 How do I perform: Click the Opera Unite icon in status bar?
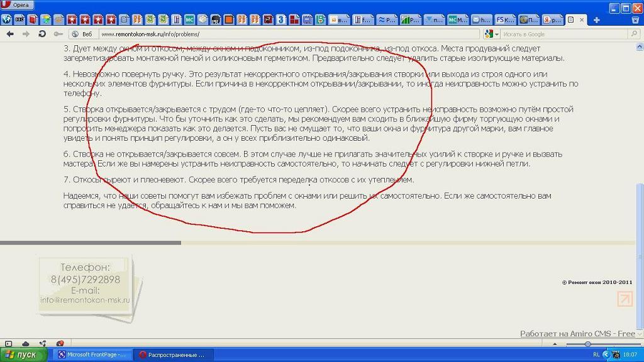coord(43,344)
